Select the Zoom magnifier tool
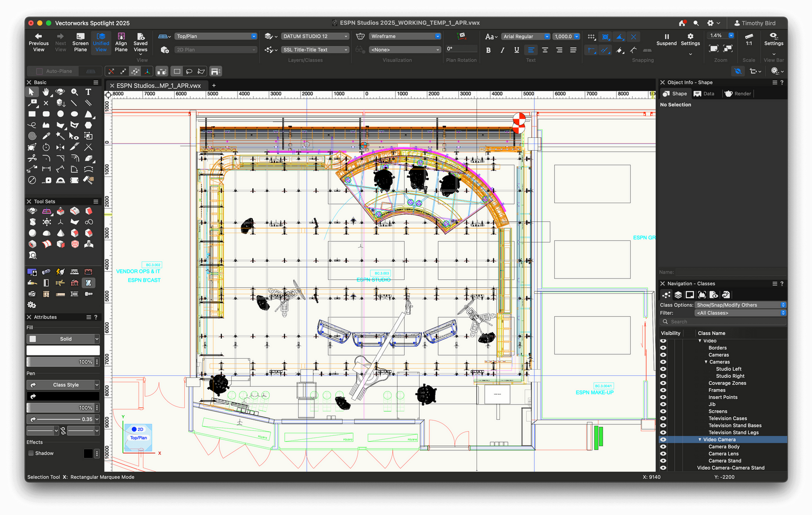812x515 pixels. tap(74, 92)
